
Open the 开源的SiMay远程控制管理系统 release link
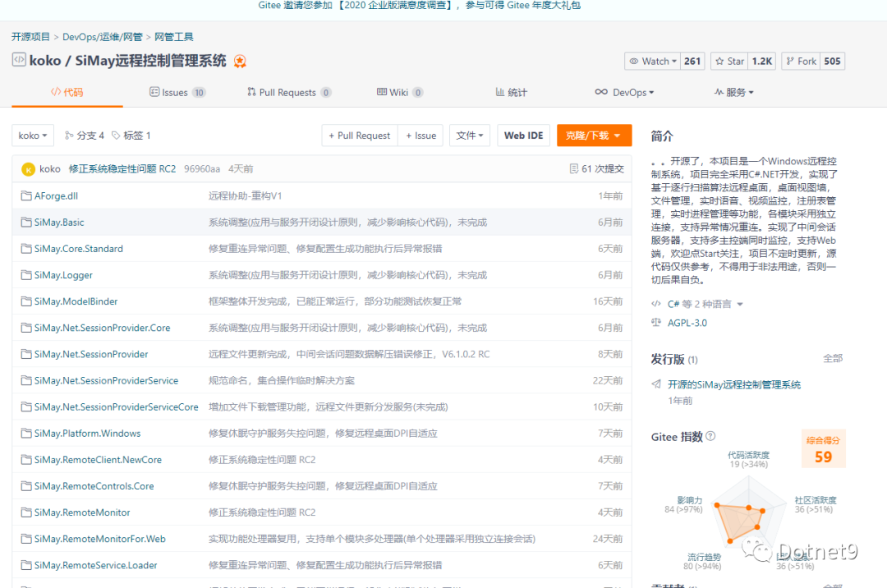tap(734, 384)
